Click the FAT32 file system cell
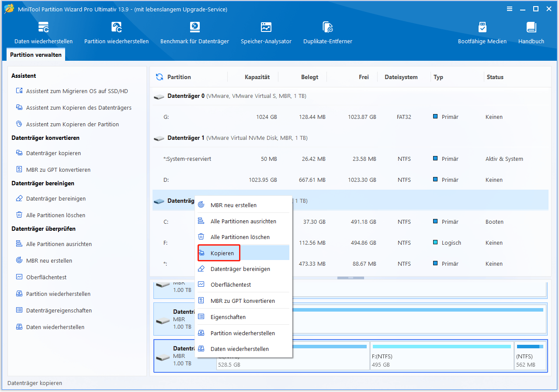 coord(404,117)
